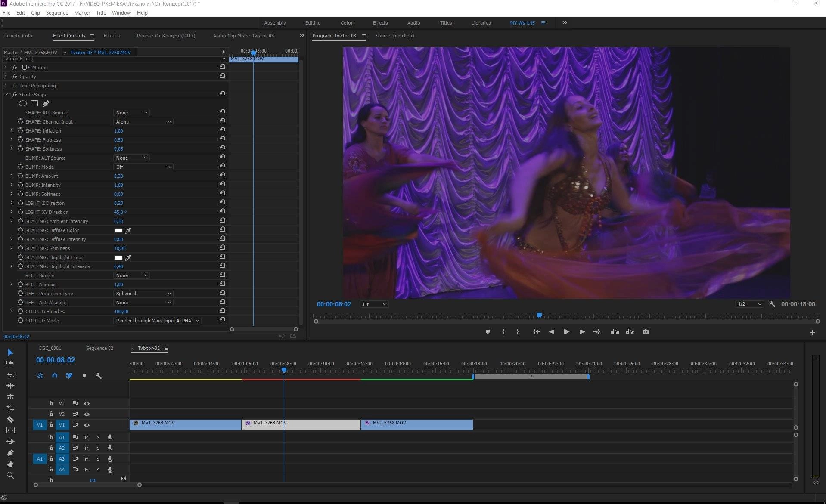Image resolution: width=826 pixels, height=504 pixels.
Task: Toggle snap in the timeline
Action: click(55, 376)
